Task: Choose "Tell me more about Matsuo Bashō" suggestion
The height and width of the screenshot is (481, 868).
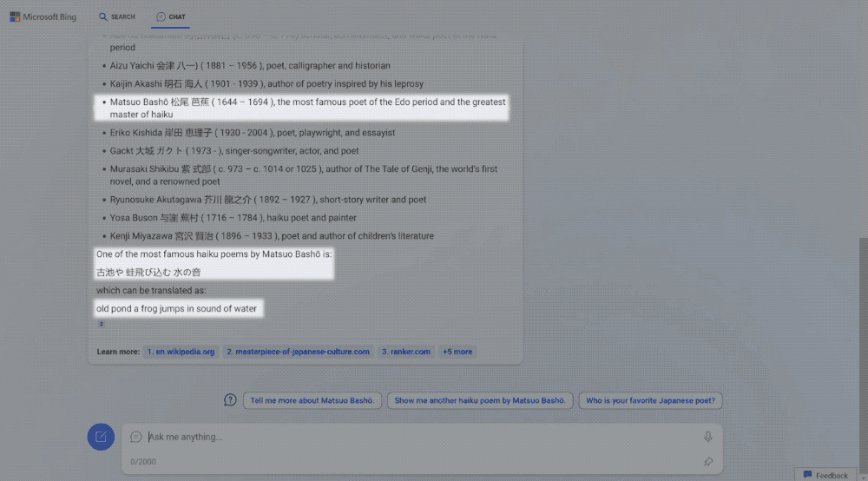Action: click(x=312, y=400)
